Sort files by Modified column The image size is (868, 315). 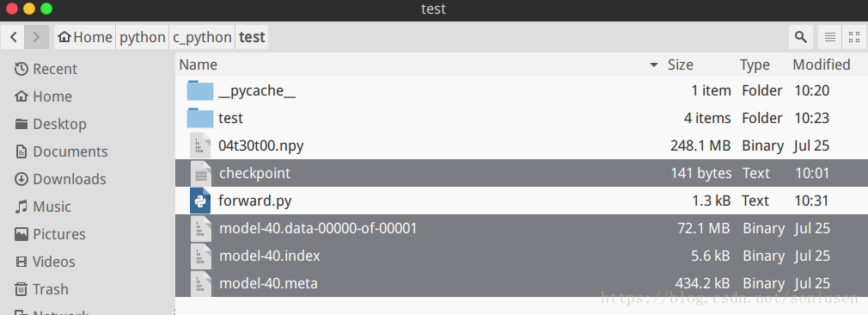tap(821, 65)
